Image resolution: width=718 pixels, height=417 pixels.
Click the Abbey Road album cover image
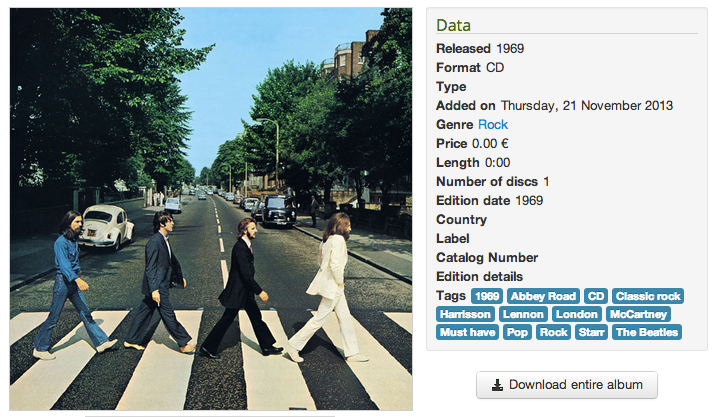coord(211,209)
